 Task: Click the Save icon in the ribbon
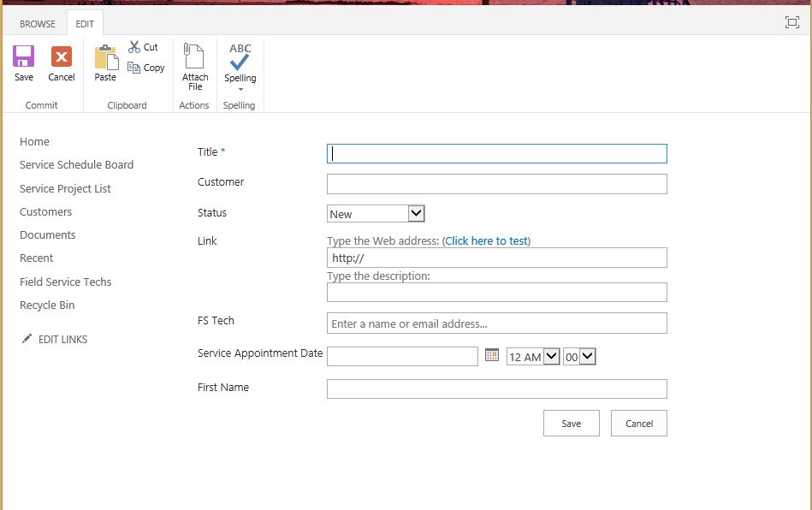pyautogui.click(x=23, y=56)
